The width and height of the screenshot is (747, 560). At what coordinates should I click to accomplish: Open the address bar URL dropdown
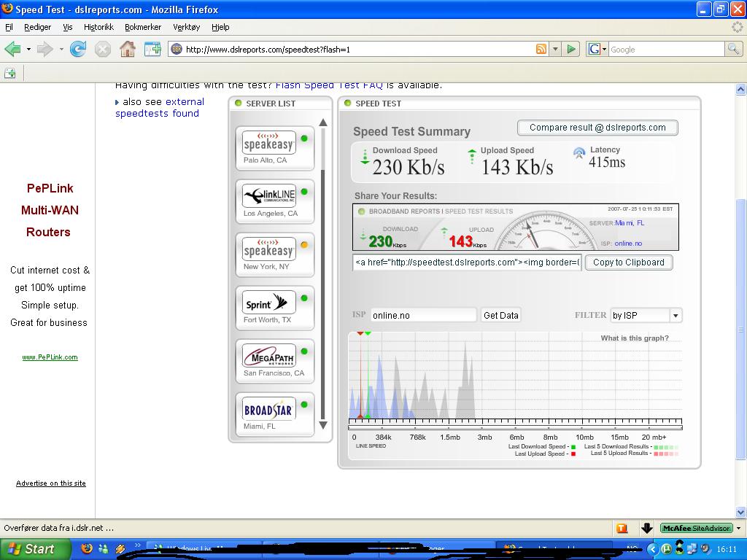[x=555, y=49]
